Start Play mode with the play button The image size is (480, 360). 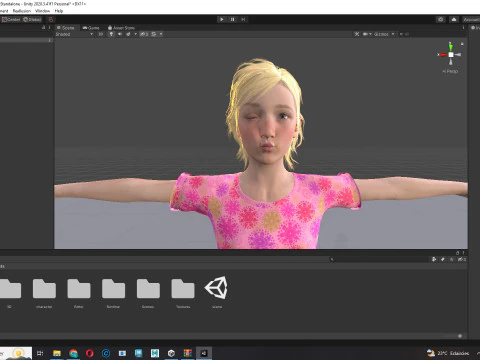(222, 19)
